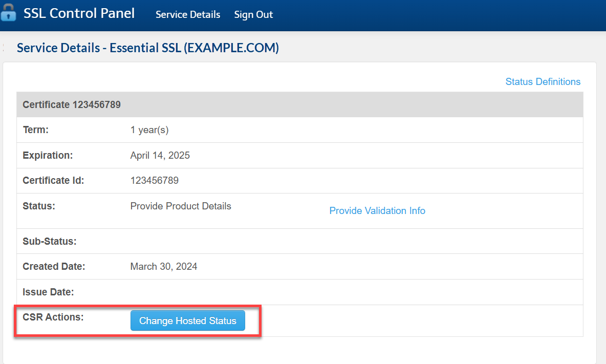606x364 pixels.
Task: Expand the collapsed panel arrow on the left edge
Action: (2, 48)
